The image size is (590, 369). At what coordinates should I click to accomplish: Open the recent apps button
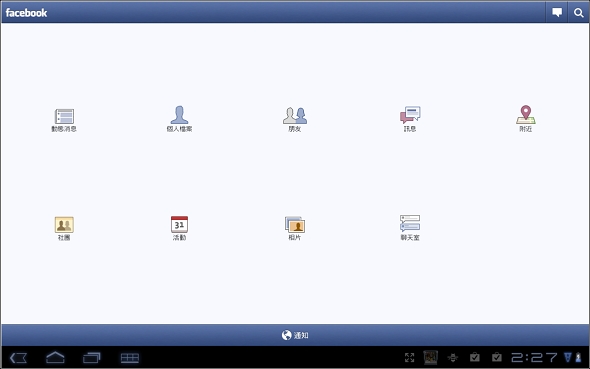[92, 357]
